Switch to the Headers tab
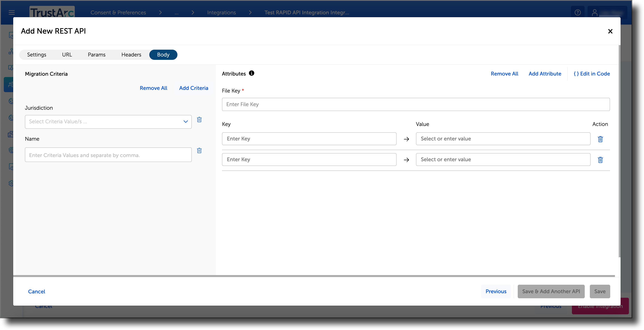The width and height of the screenshot is (644, 330). [131, 55]
